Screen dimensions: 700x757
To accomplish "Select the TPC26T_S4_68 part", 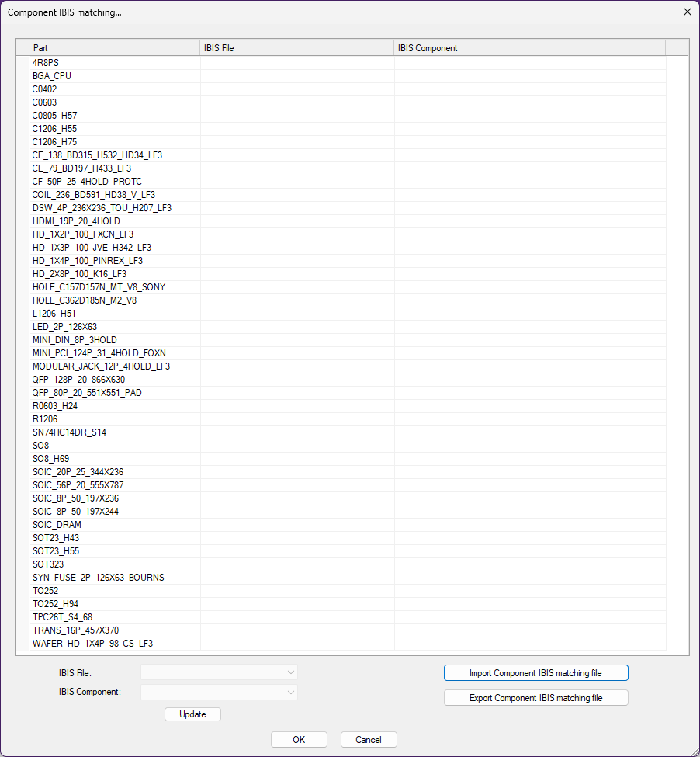I will tap(62, 617).
